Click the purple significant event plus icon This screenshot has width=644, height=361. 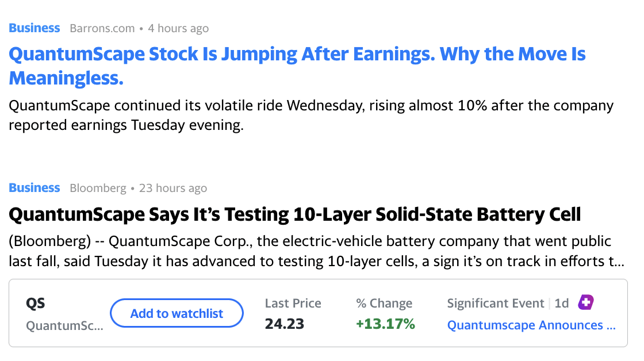[586, 302]
